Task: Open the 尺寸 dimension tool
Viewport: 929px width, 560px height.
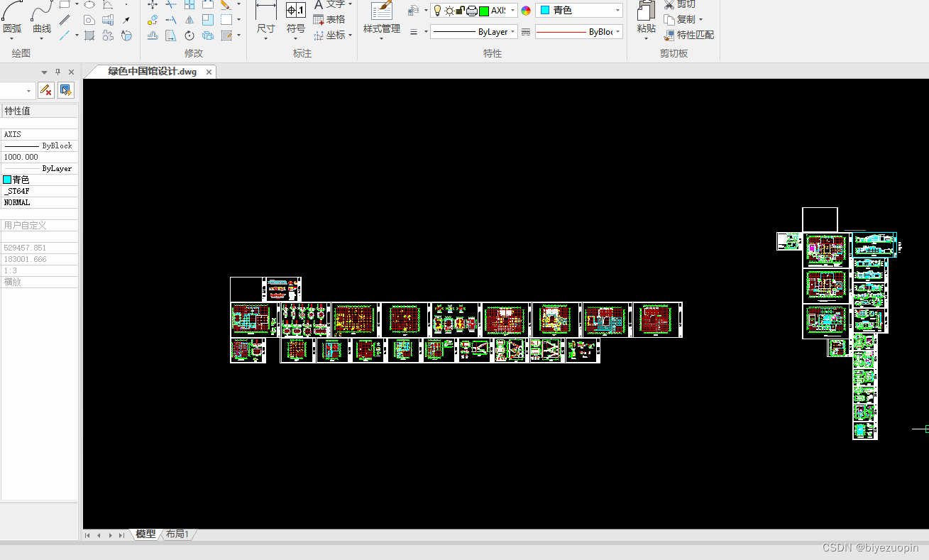Action: click(265, 19)
